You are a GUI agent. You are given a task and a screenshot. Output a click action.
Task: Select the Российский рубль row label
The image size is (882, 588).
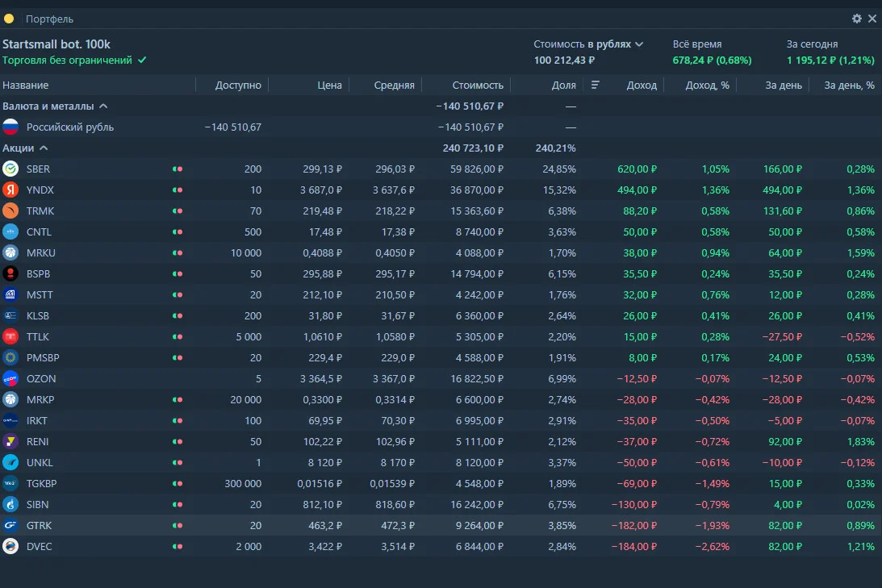[70, 127]
